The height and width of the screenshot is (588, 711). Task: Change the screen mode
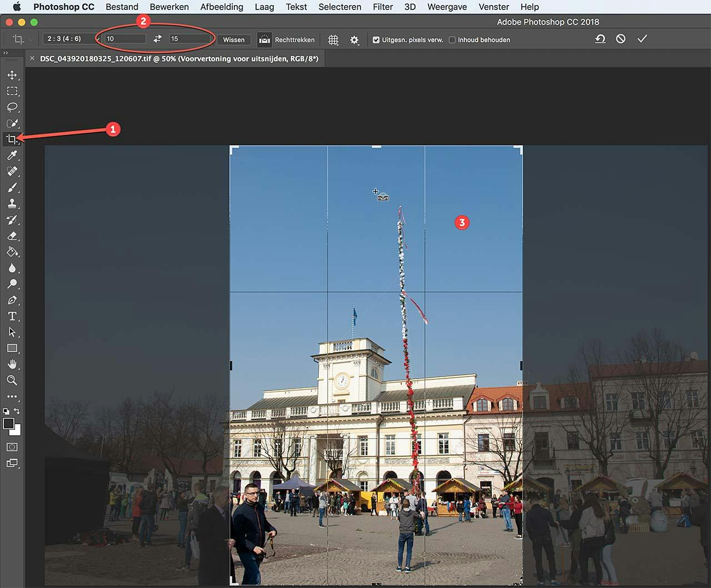click(x=12, y=463)
